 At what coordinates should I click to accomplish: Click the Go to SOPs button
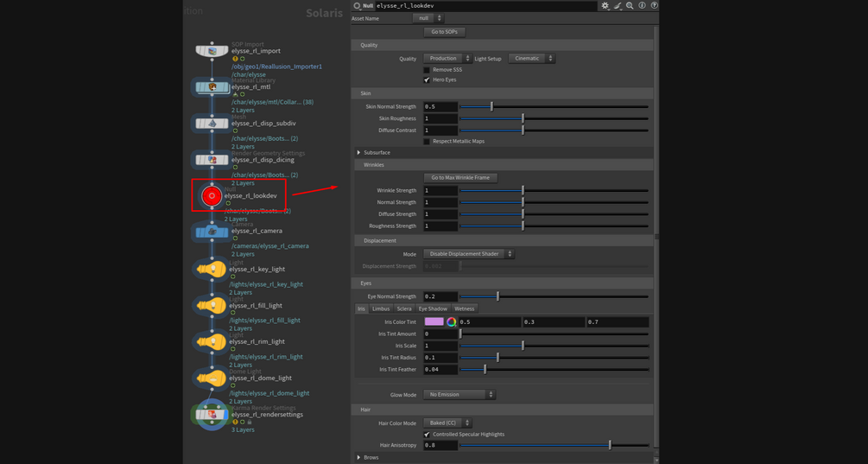pos(445,32)
